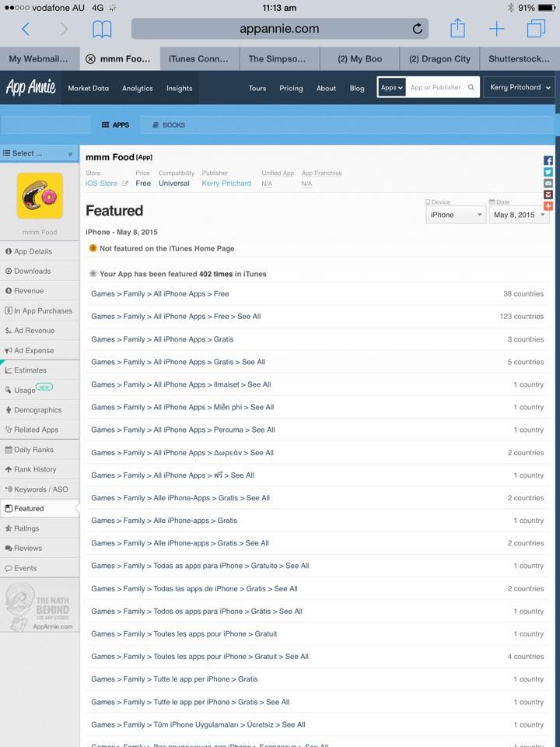
Task: Select the BOOKS tab
Action: pos(169,124)
